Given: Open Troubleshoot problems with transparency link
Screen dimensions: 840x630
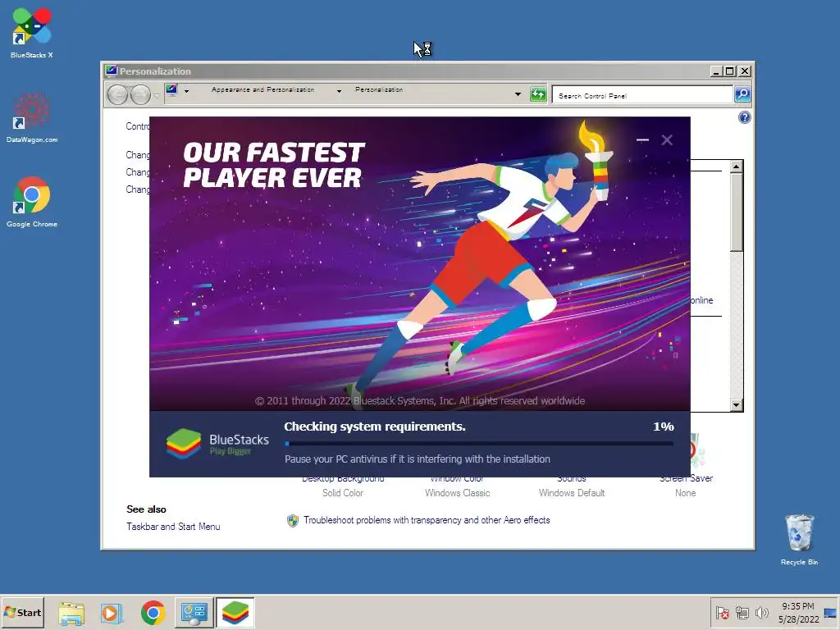Looking at the screenshot, I should (427, 520).
